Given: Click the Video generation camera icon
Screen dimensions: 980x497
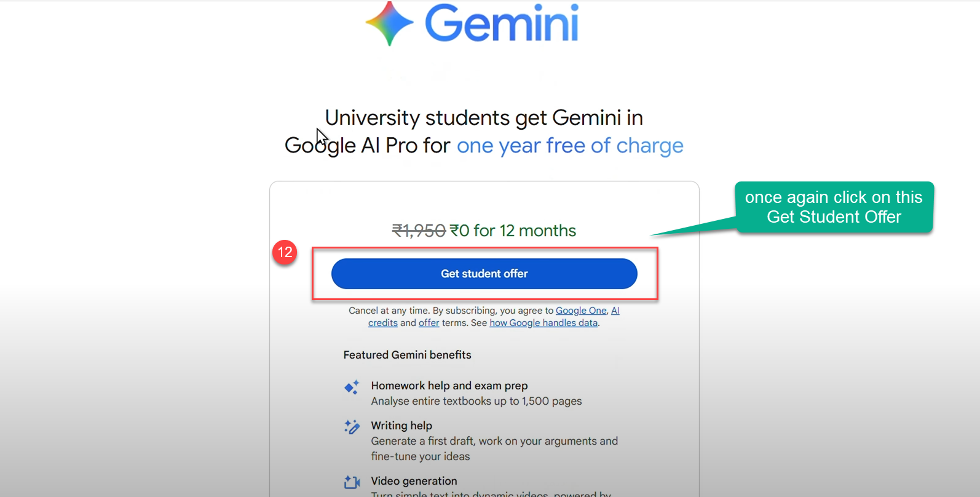Looking at the screenshot, I should [x=351, y=482].
